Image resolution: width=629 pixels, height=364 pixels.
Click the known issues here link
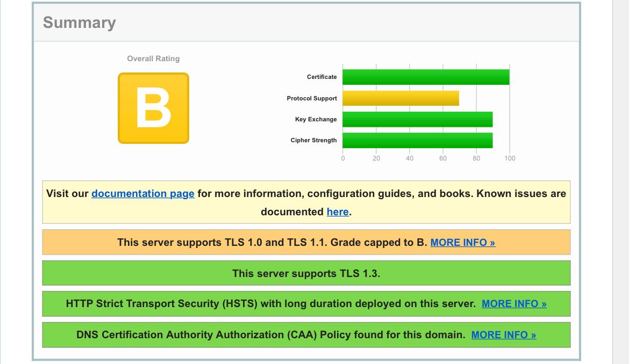338,212
